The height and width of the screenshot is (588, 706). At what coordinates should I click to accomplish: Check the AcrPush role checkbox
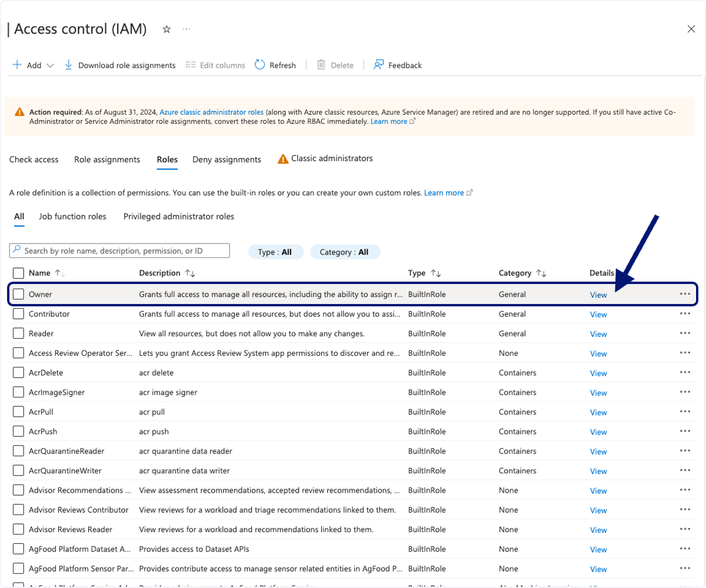[x=18, y=432]
